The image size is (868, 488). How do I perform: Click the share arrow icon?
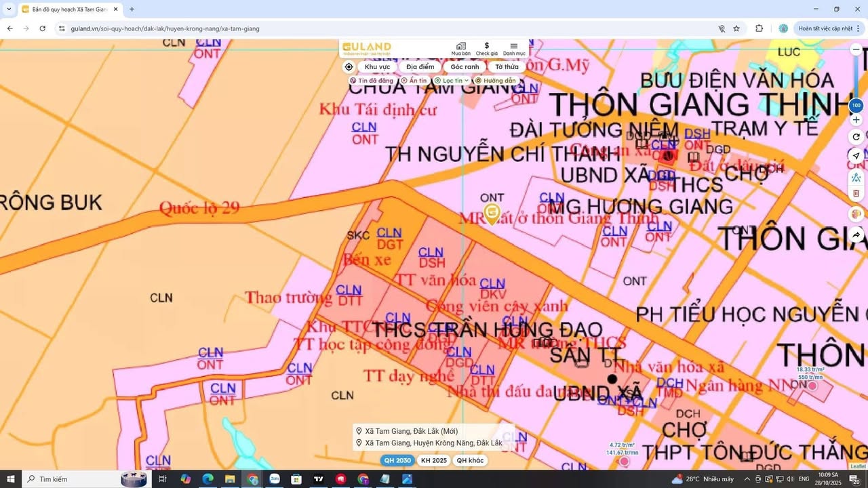click(x=856, y=235)
